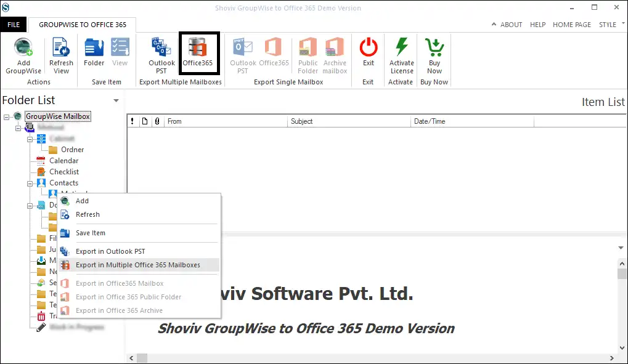
Task: Click the Contacts folder icon in tree
Action: (x=41, y=183)
